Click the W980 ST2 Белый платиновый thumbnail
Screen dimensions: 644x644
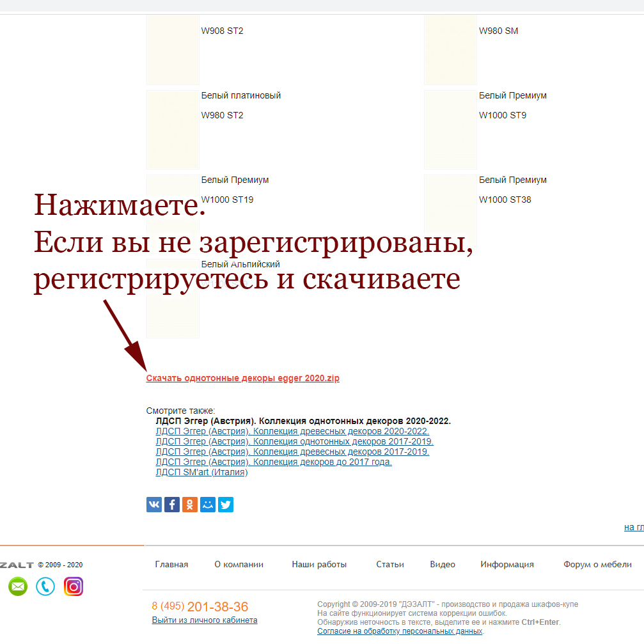point(173,129)
